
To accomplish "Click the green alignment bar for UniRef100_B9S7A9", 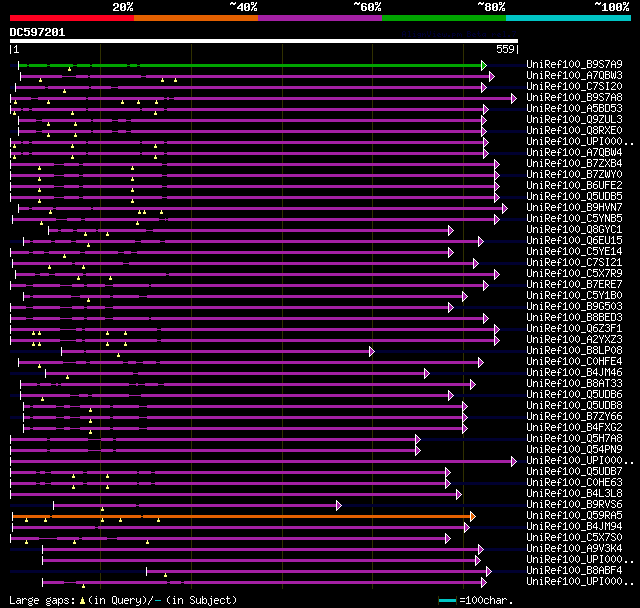I will [250, 65].
